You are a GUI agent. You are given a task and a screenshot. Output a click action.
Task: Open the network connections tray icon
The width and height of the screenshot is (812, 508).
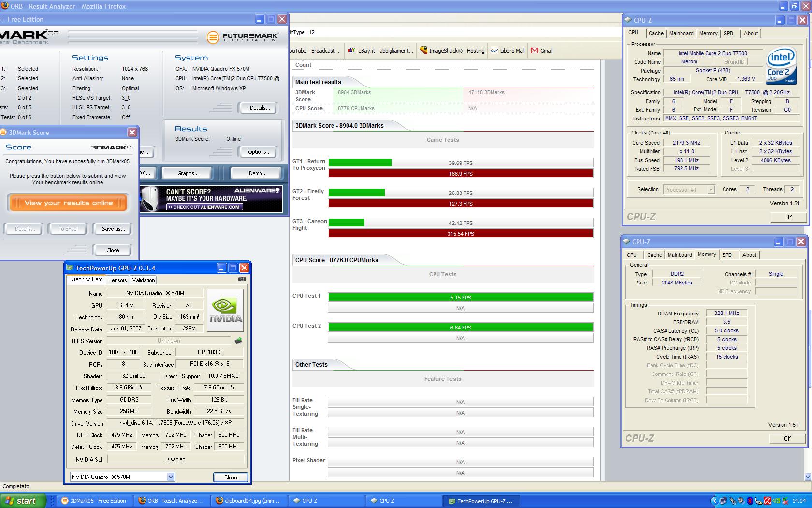723,501
